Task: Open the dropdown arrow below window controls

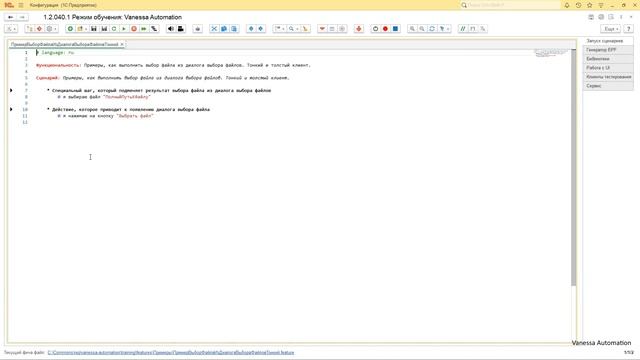Action: pos(631,17)
